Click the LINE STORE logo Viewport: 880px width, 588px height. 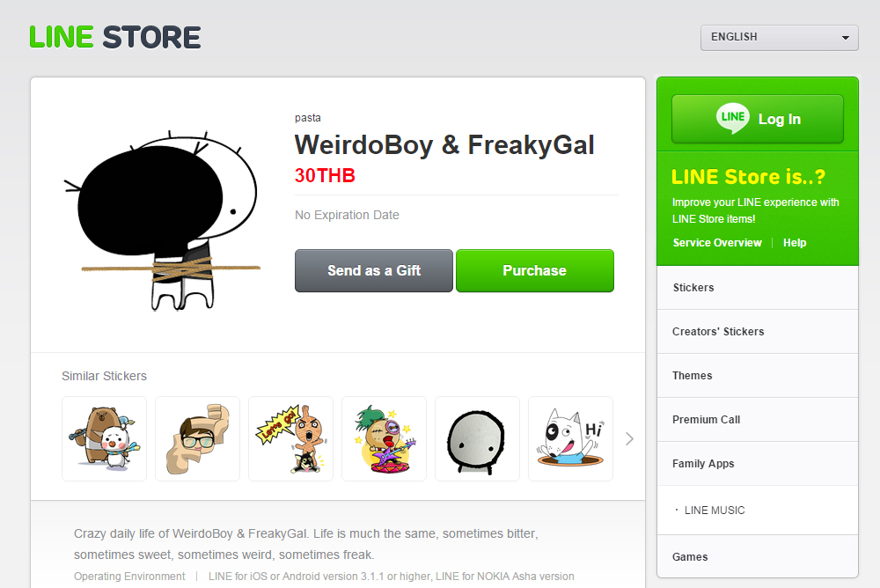(115, 37)
